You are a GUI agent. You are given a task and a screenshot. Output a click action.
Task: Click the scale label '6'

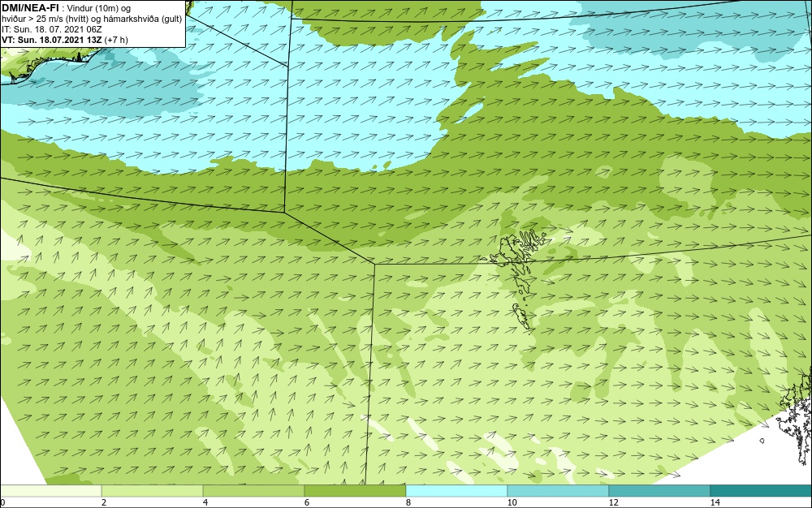[x=307, y=502]
